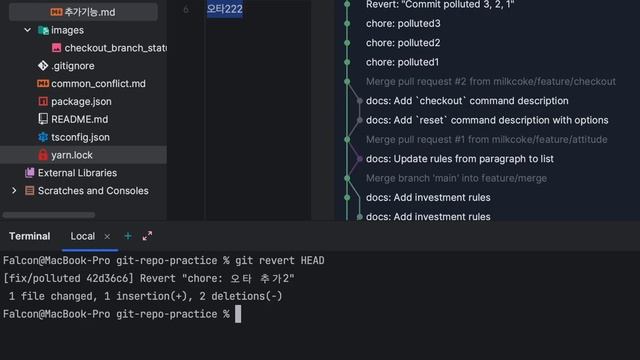Image resolution: width=640 pixels, height=360 pixels.
Task: Click the terminal prompt cursor
Action: click(x=238, y=314)
